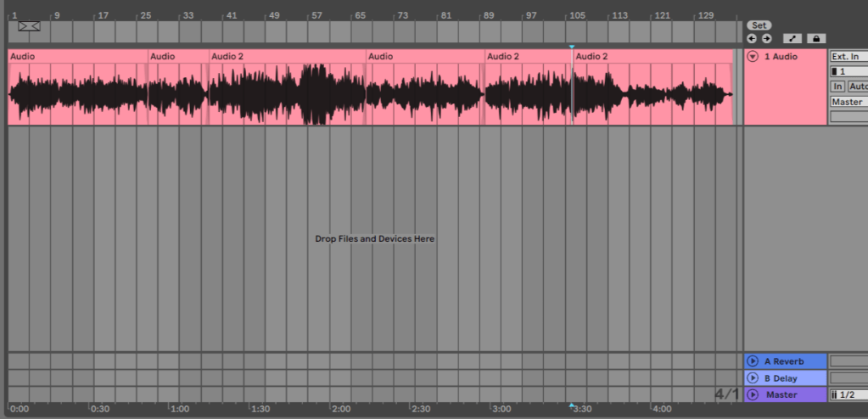Open the input channel 1 dropdown

pos(848,71)
